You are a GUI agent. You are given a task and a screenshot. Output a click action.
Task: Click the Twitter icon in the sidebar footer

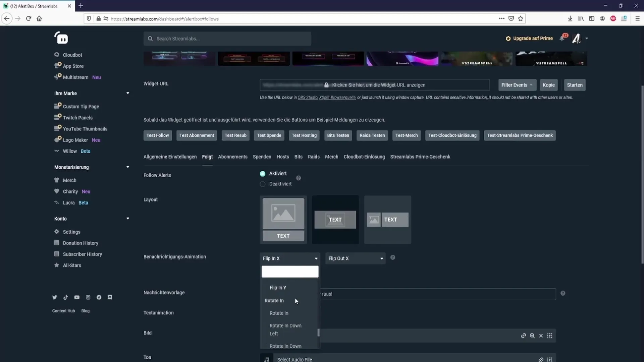(55, 297)
